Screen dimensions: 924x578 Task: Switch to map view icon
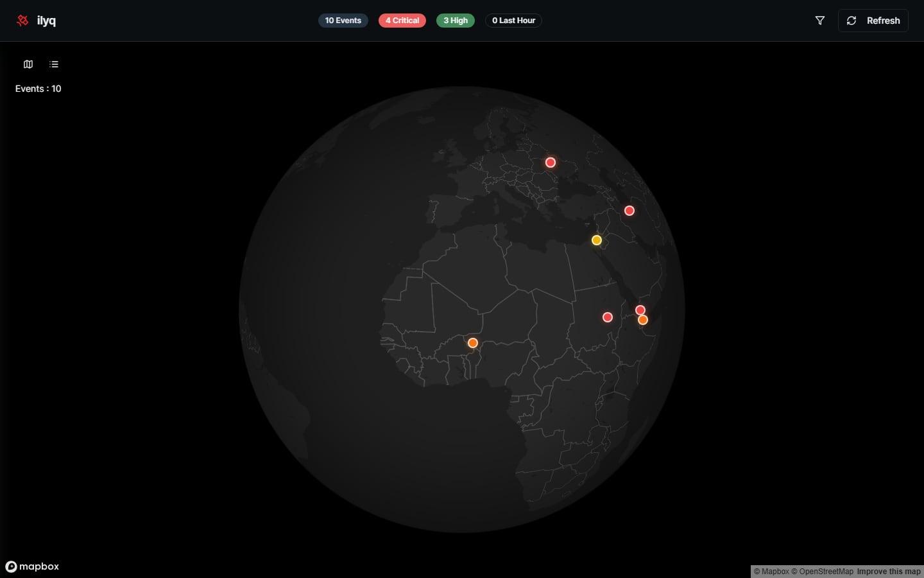tap(28, 64)
